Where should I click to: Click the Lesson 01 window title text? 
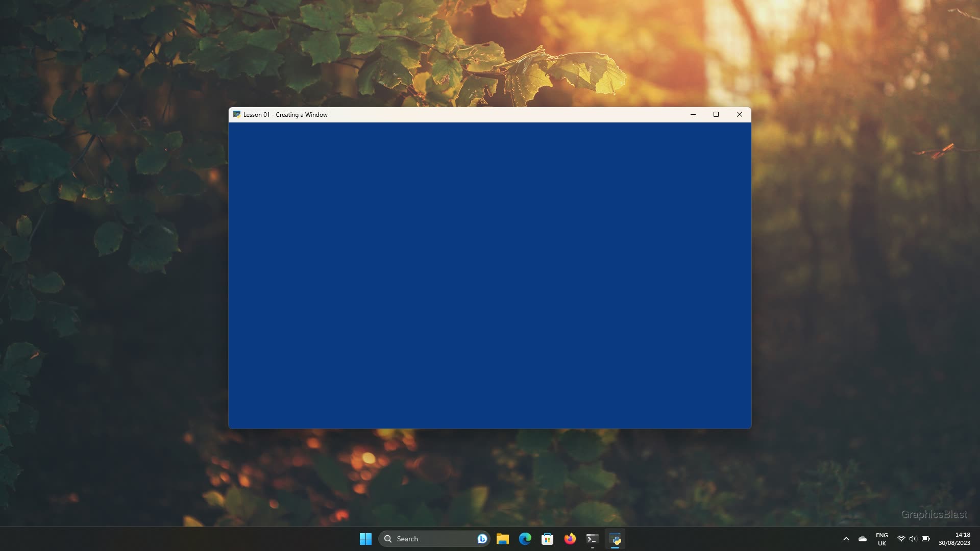285,115
